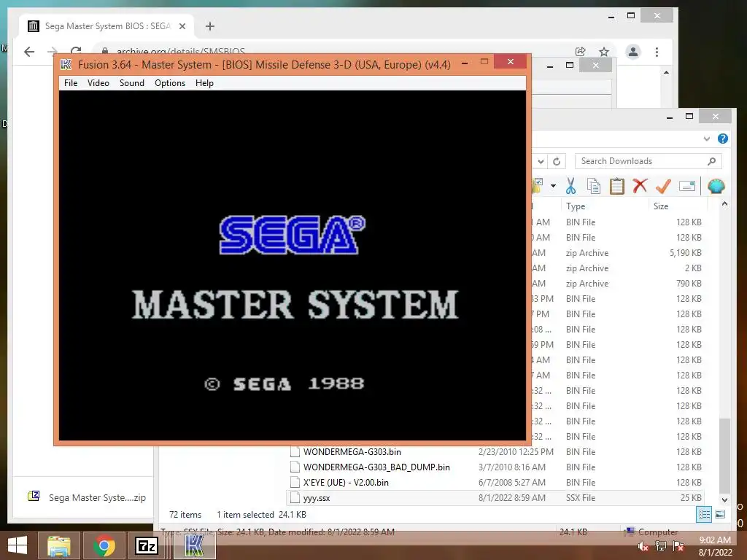This screenshot has width=747, height=560.
Task: Click the Explorer scrollbar down arrow
Action: [x=724, y=499]
